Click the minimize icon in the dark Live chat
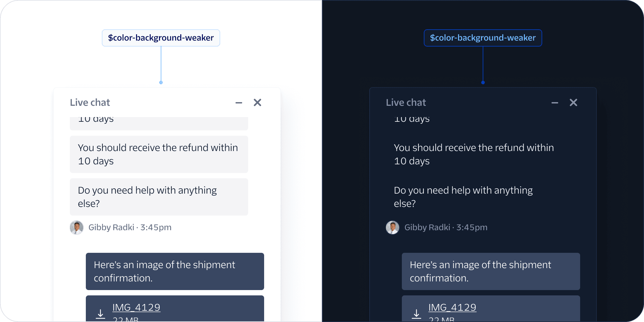The height and width of the screenshot is (322, 644). [555, 102]
